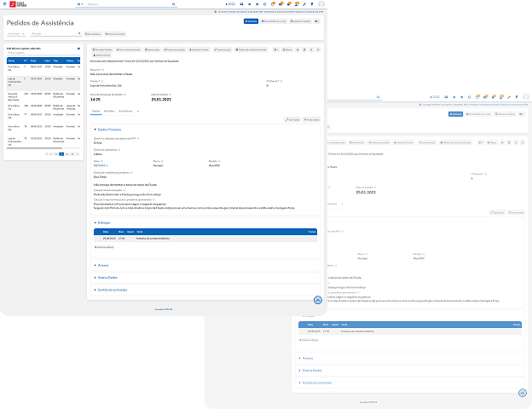Select the Dados tab in front window
Image resolution: width=532 pixels, height=409 pixels.
[95, 111]
